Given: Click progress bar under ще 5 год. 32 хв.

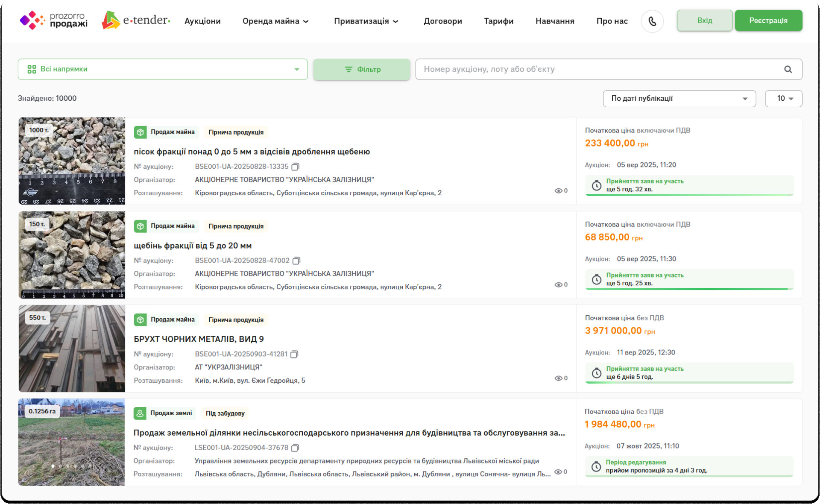Looking at the screenshot, I should pos(689,195).
